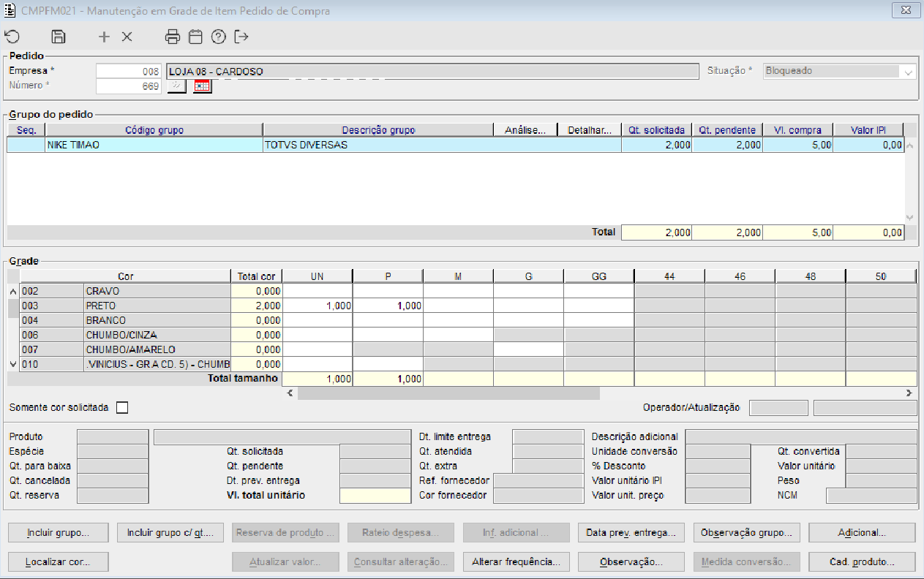The image size is (924, 579).
Task: Click the X delete record icon
Action: (127, 37)
